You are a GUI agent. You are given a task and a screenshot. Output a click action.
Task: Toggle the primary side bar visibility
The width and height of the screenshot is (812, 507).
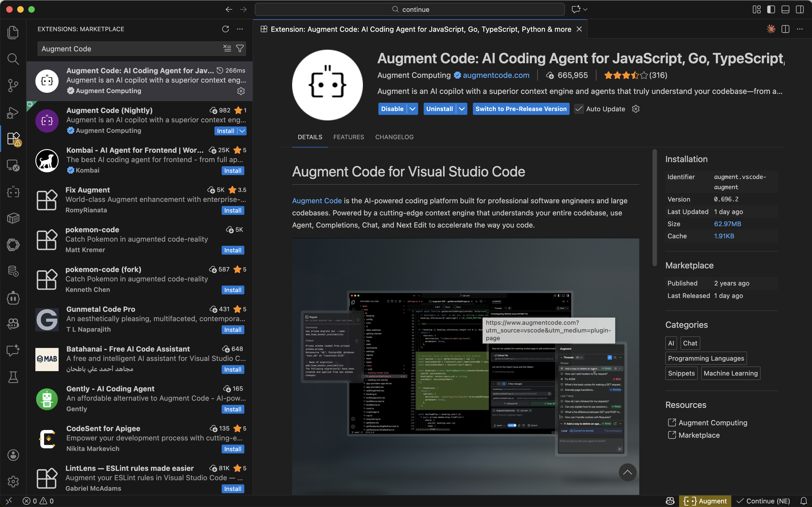771,9
